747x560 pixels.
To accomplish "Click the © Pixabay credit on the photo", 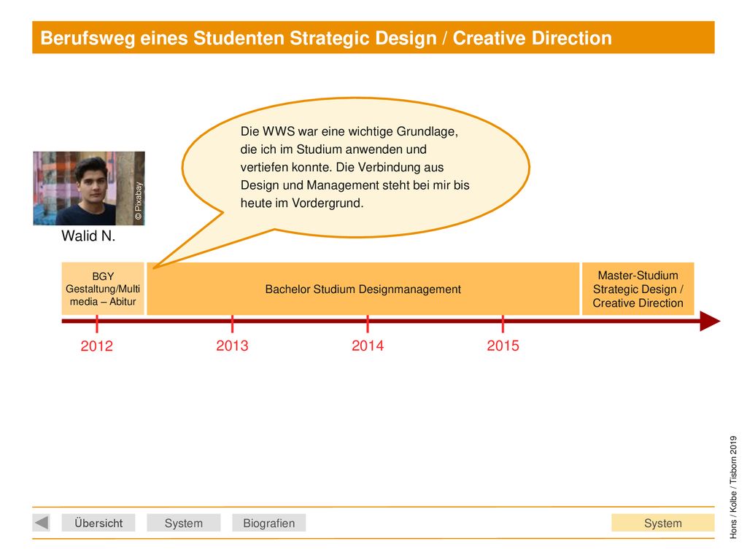I will coord(139,201).
